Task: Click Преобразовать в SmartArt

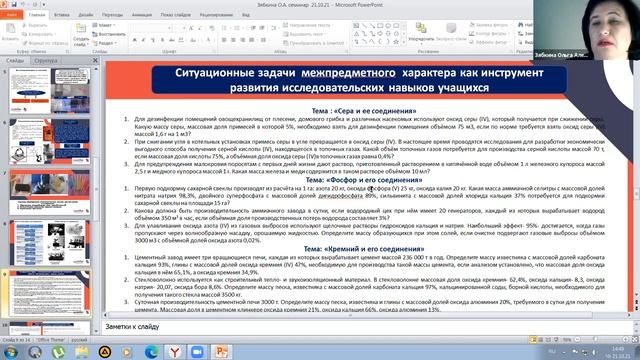Action: (x=315, y=43)
